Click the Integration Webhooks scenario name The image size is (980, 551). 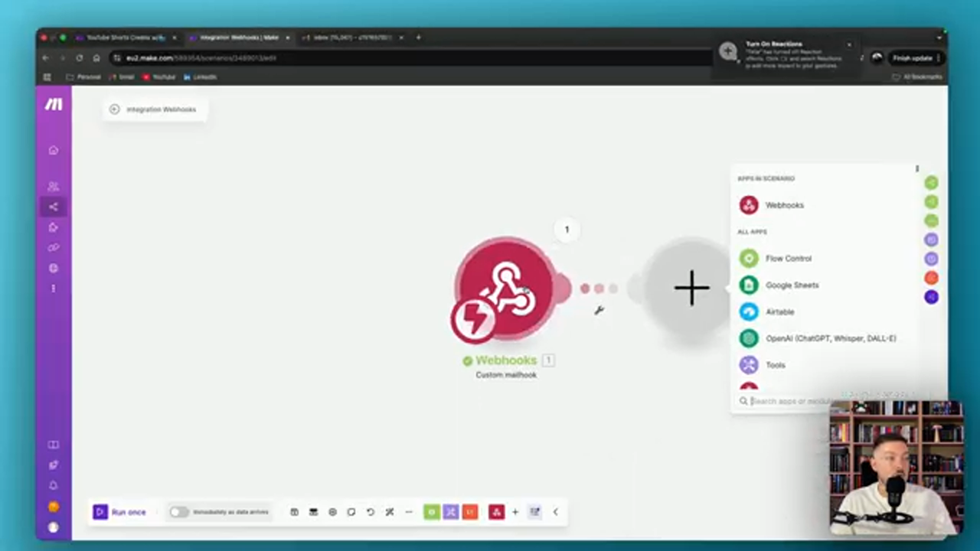coord(162,109)
